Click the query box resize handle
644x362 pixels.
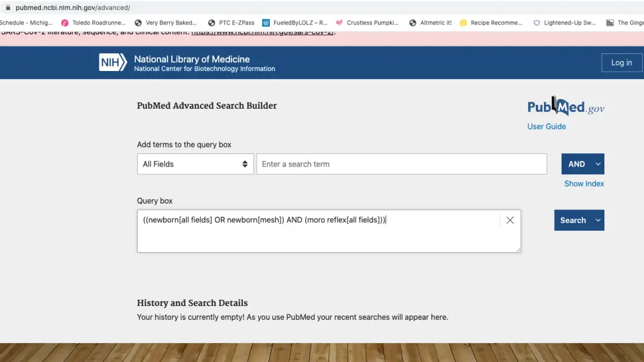click(x=518, y=250)
